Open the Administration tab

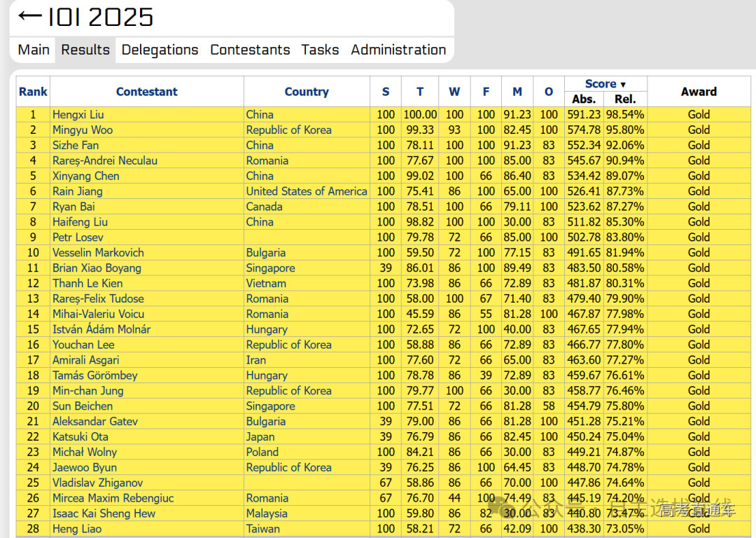point(398,50)
